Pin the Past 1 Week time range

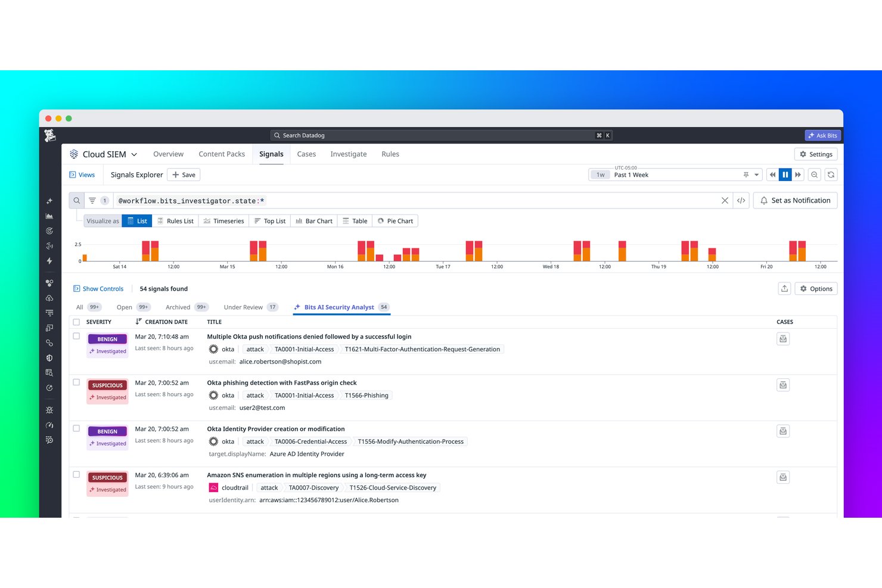pos(746,175)
